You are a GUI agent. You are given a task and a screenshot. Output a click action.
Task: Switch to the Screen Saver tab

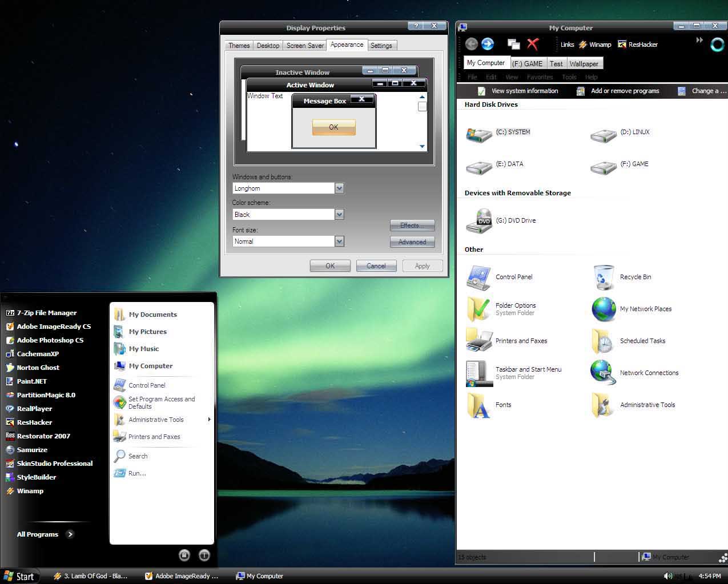[x=305, y=46]
